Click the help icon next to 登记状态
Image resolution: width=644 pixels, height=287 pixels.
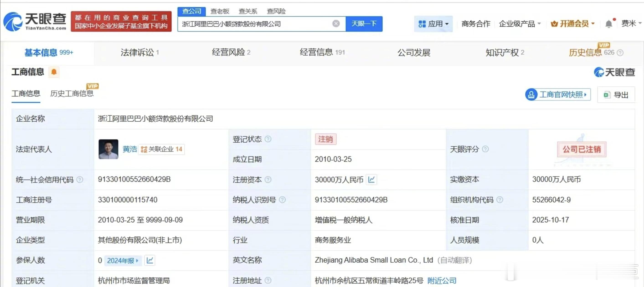tap(268, 139)
